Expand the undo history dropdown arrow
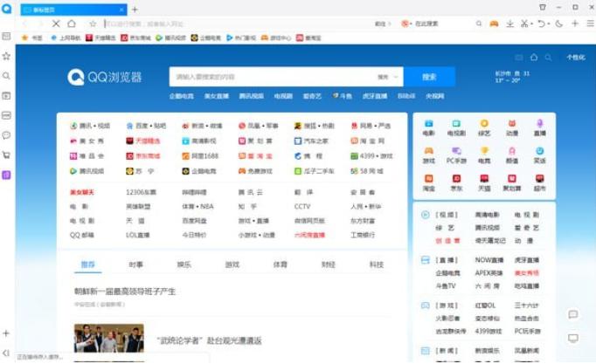Screen dimensions: 596x364 pyautogui.click(x=549, y=24)
